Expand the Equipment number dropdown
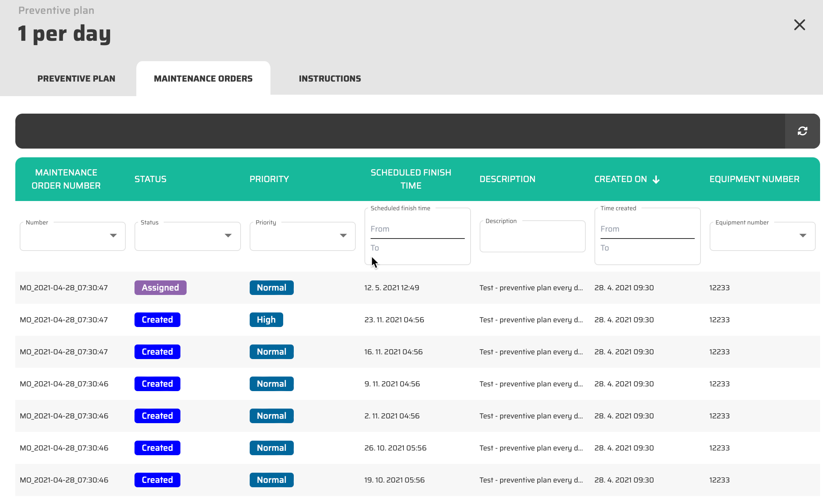Viewport: 823px width, 504px height. tap(802, 236)
